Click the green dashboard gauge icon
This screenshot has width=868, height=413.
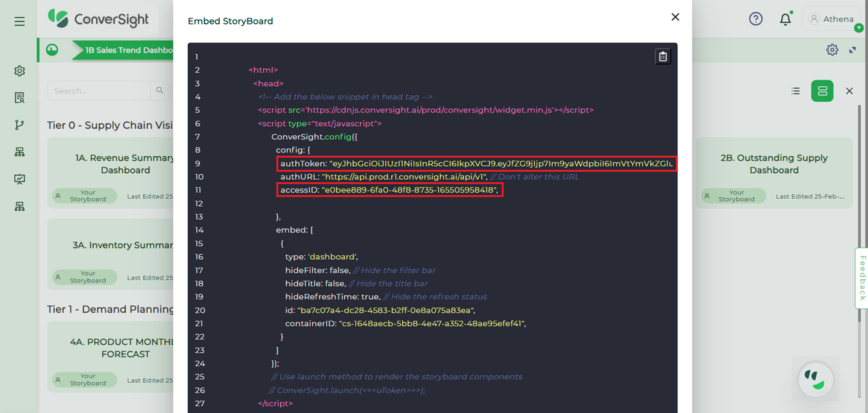coord(52,50)
